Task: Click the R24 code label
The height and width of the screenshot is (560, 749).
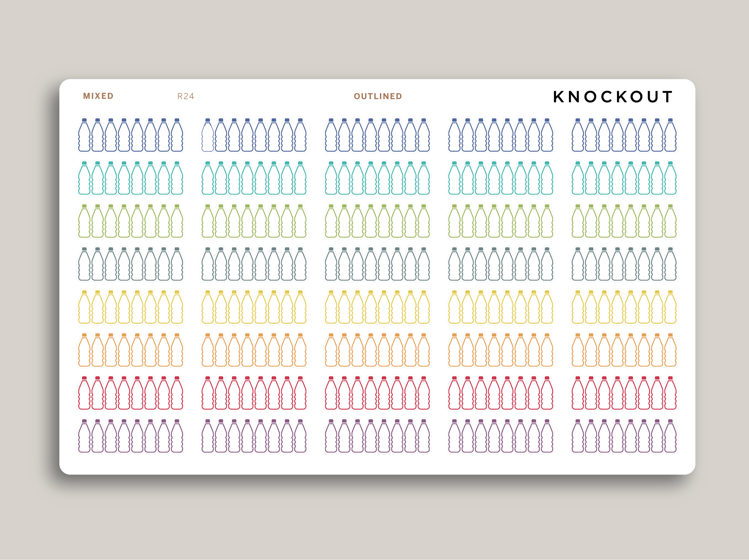Action: click(x=186, y=96)
